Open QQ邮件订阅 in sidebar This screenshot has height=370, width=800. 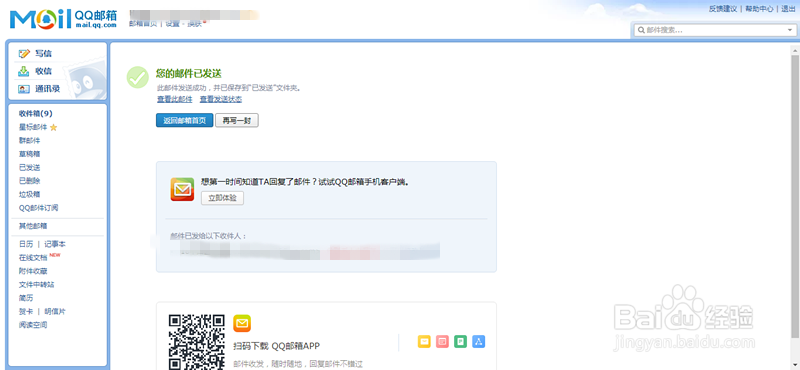[x=38, y=208]
